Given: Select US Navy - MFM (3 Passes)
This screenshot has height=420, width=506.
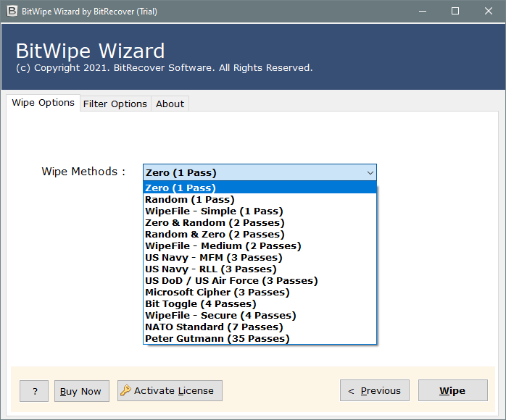Looking at the screenshot, I should tap(260, 258).
